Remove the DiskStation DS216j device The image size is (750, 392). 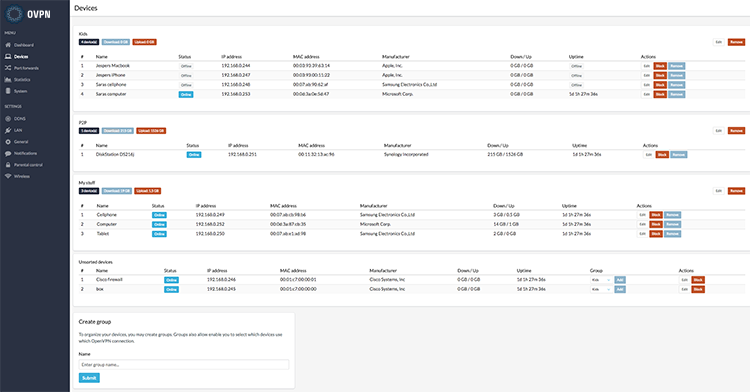click(x=679, y=155)
